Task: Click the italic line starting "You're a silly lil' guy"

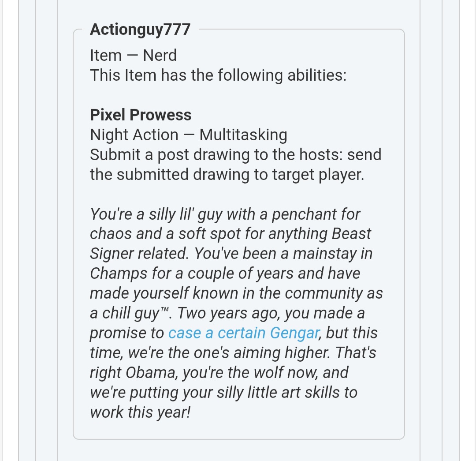Action: click(x=225, y=214)
